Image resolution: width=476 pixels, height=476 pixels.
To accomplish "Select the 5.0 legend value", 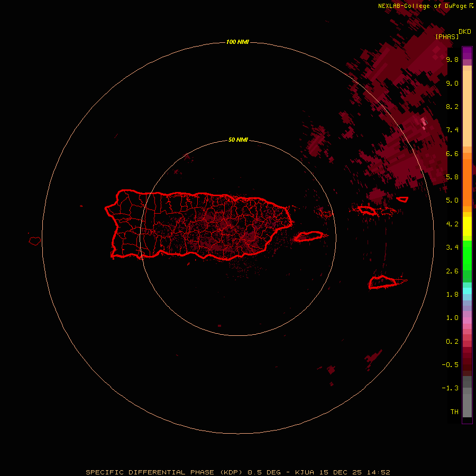I will (x=452, y=200).
